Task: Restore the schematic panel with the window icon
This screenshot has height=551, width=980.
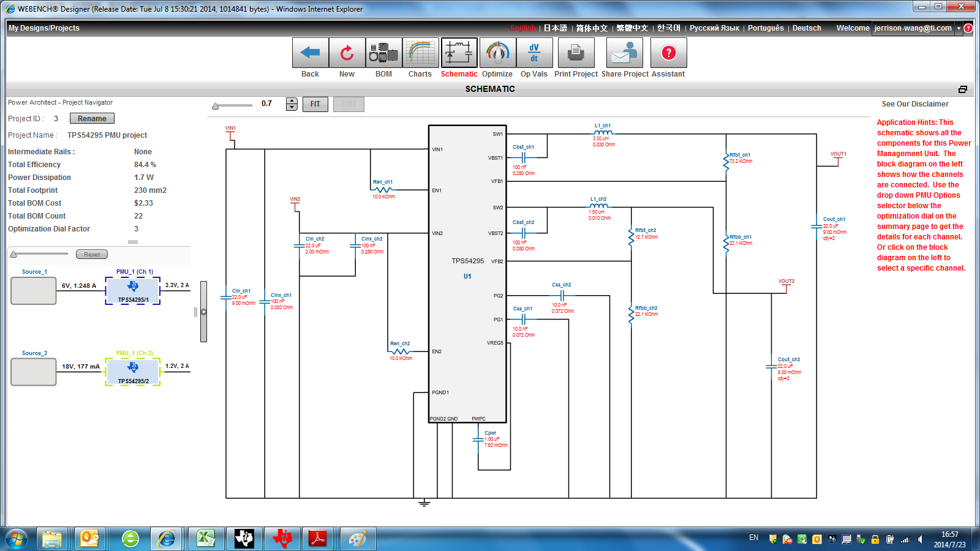Action: click(x=963, y=89)
